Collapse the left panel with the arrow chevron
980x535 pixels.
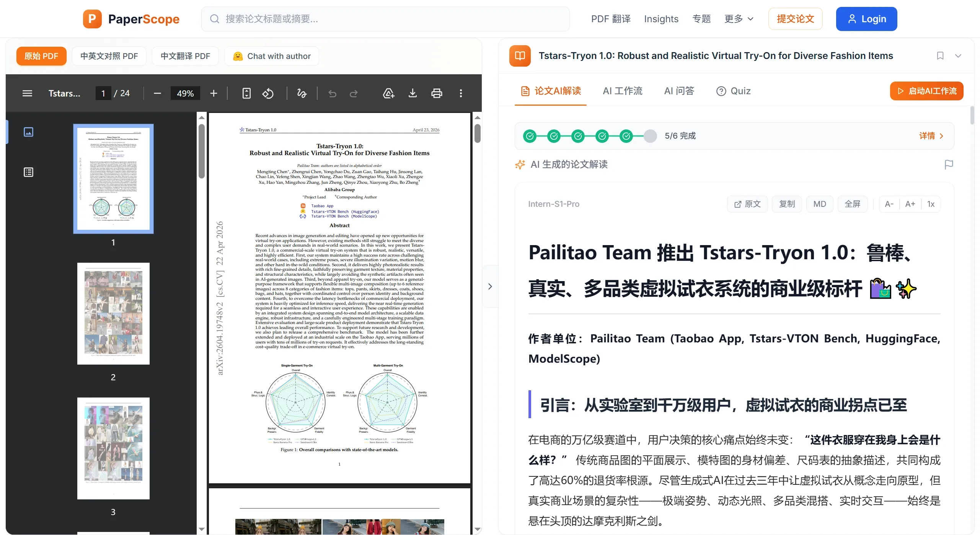(x=490, y=286)
